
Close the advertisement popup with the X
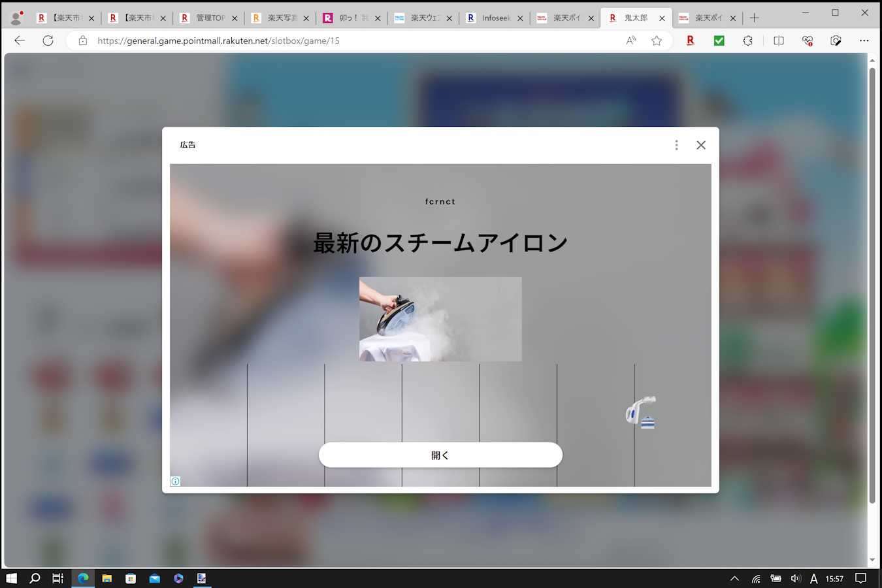pyautogui.click(x=701, y=145)
